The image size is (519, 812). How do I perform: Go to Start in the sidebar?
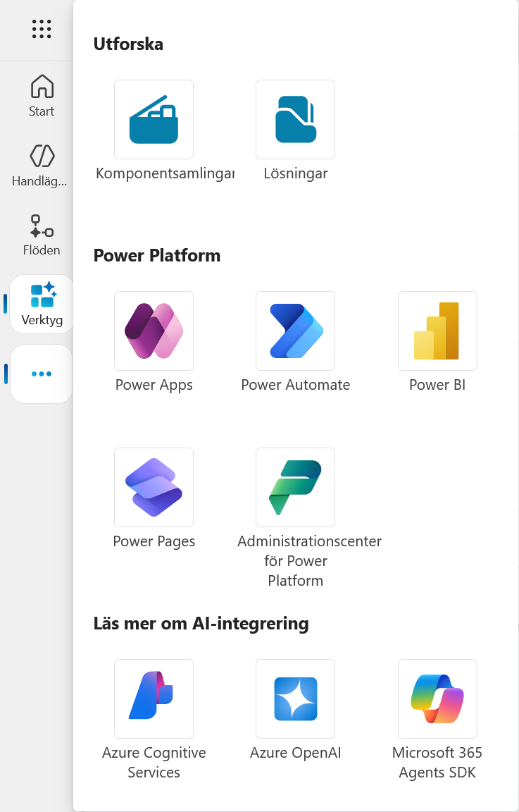(x=42, y=96)
